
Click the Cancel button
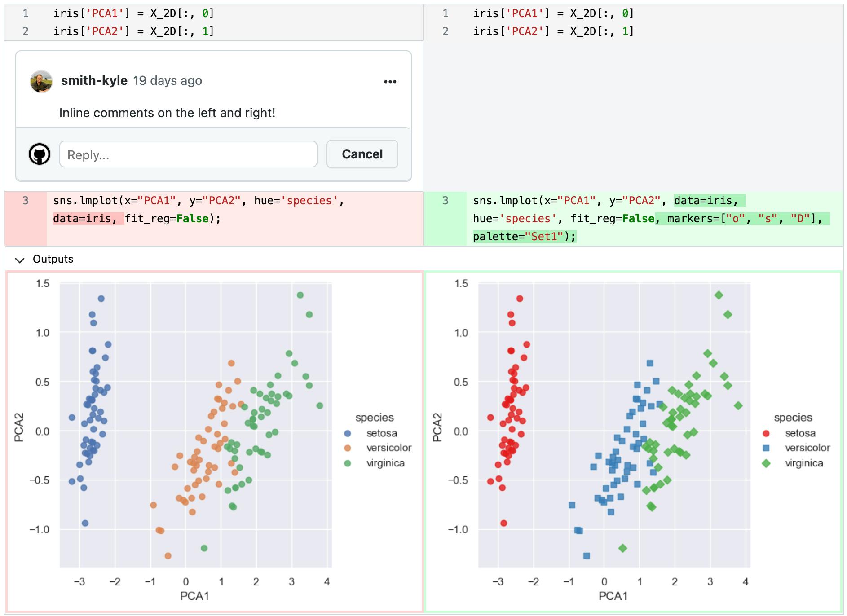point(362,154)
